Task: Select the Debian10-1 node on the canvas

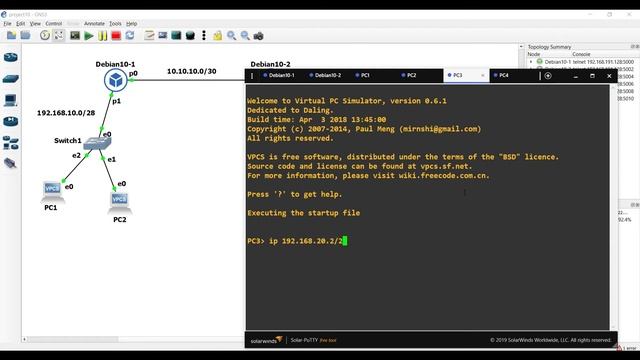Action: pos(116,80)
